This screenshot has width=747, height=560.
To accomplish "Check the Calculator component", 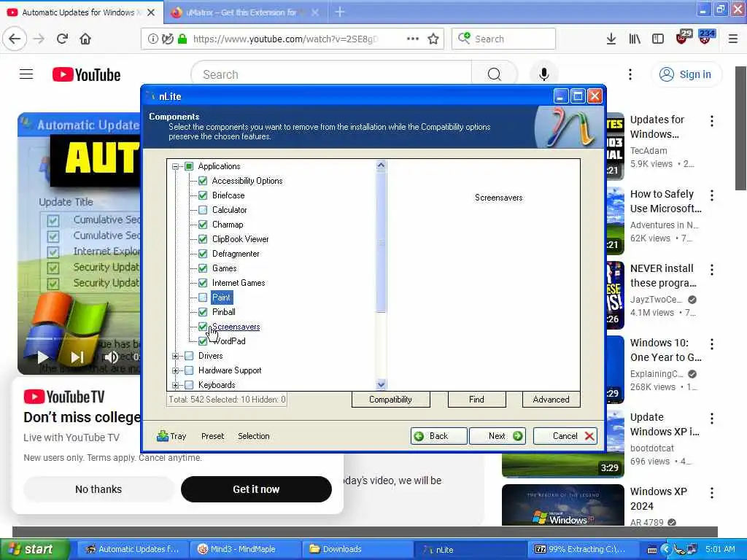I will pyautogui.click(x=203, y=210).
